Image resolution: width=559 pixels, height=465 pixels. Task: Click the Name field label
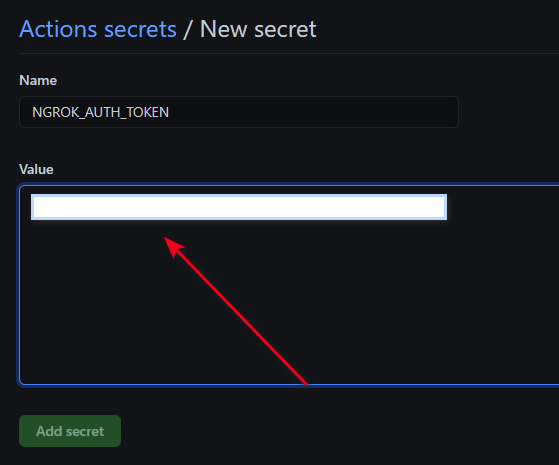pos(38,80)
